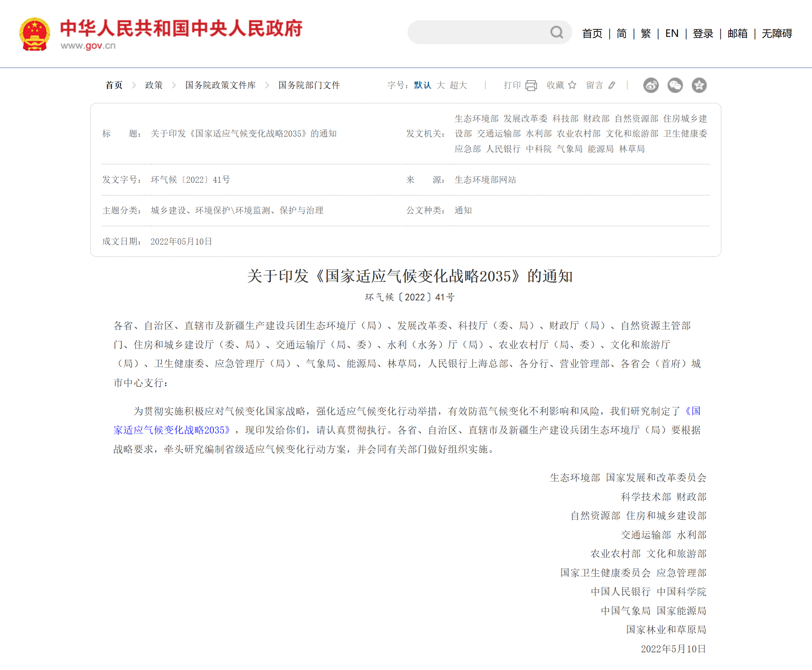This screenshot has width=812, height=670.
Task: Switch site language to EN
Action: (x=672, y=33)
